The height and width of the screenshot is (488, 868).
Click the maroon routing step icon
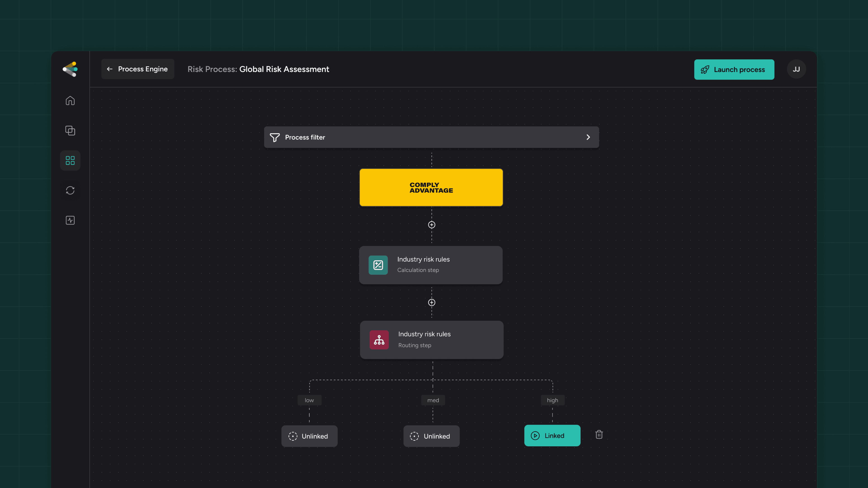(x=379, y=340)
